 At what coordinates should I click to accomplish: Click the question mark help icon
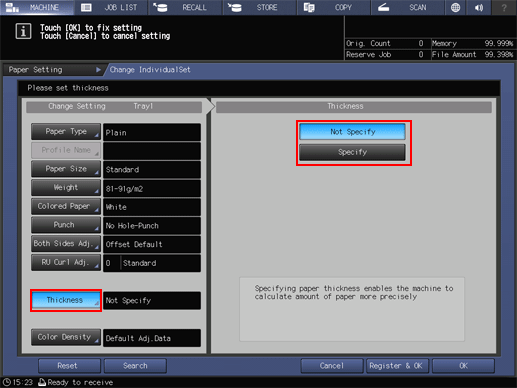point(504,7)
